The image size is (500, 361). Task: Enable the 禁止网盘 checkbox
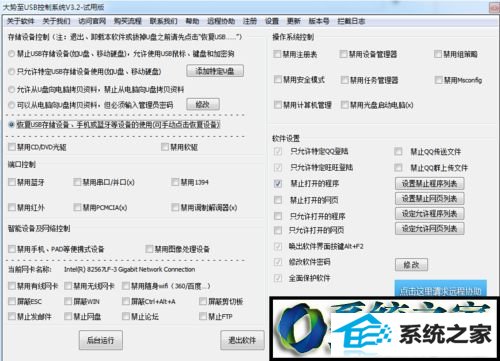(x=68, y=316)
